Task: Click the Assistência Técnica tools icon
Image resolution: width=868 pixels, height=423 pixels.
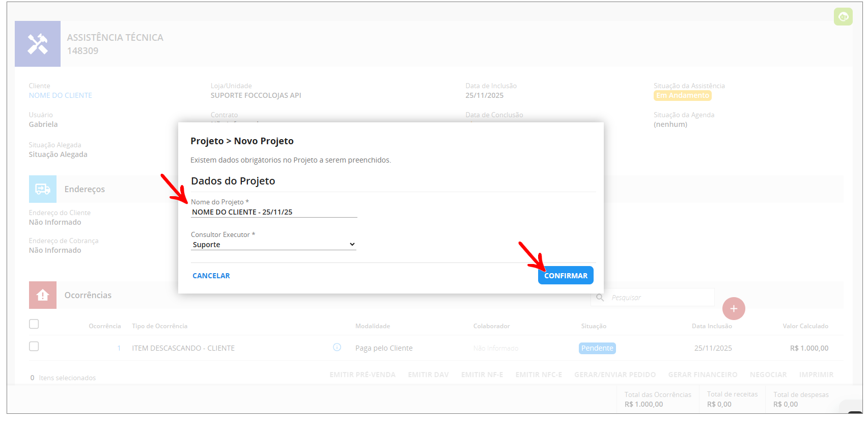Action: click(x=38, y=44)
